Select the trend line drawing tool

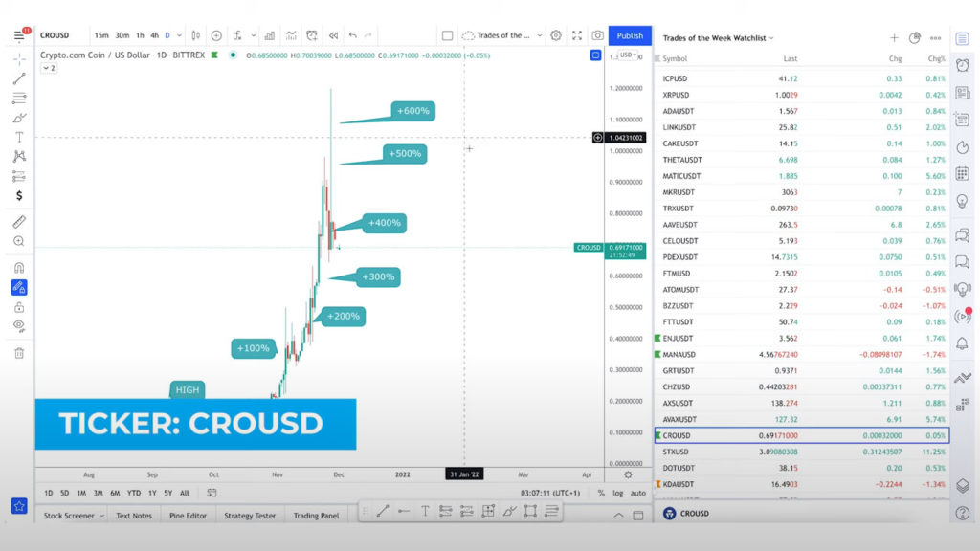(x=19, y=78)
